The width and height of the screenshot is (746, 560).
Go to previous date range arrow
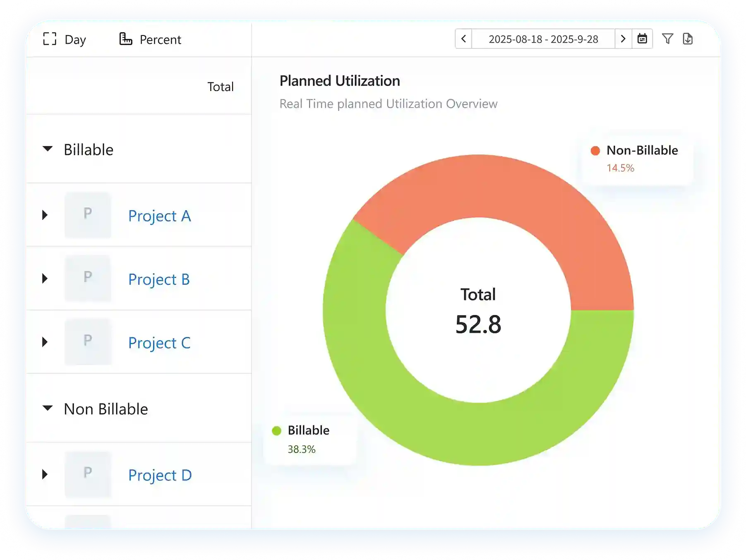pos(463,39)
